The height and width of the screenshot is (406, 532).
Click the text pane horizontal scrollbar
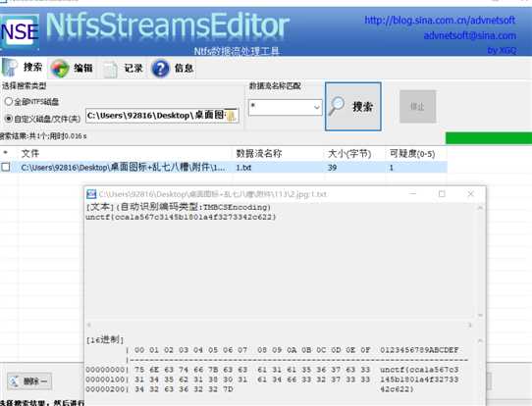(x=280, y=325)
